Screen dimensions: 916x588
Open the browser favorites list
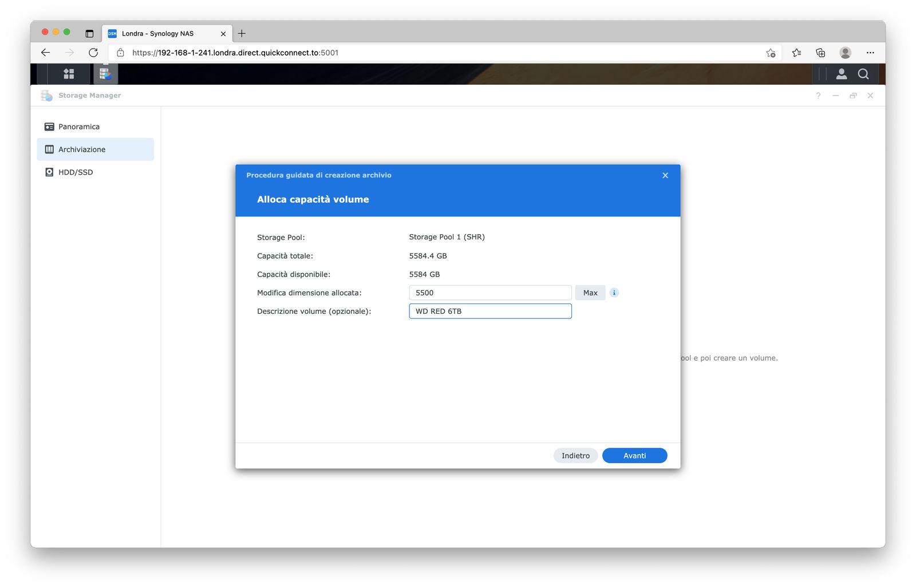pyautogui.click(x=796, y=53)
